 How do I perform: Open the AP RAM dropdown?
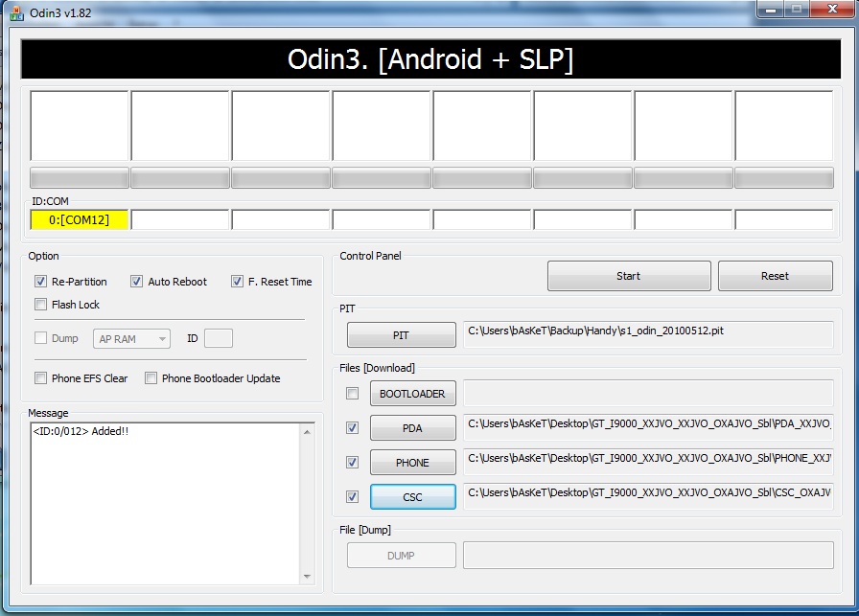[x=131, y=339]
